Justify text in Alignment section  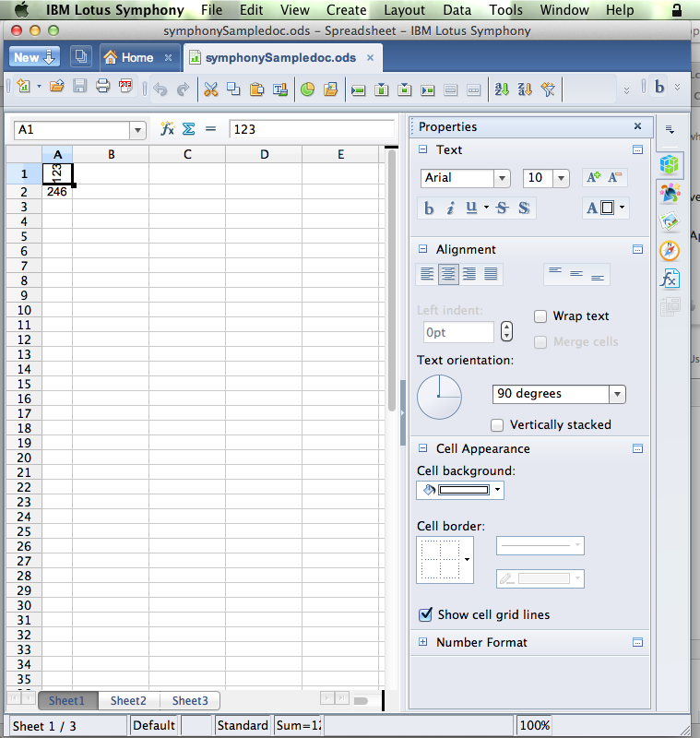click(x=491, y=274)
